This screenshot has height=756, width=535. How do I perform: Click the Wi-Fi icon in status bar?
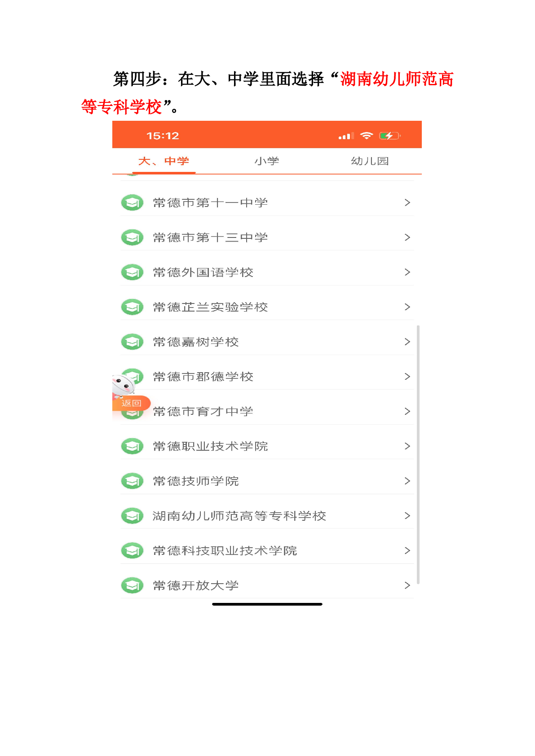367,136
